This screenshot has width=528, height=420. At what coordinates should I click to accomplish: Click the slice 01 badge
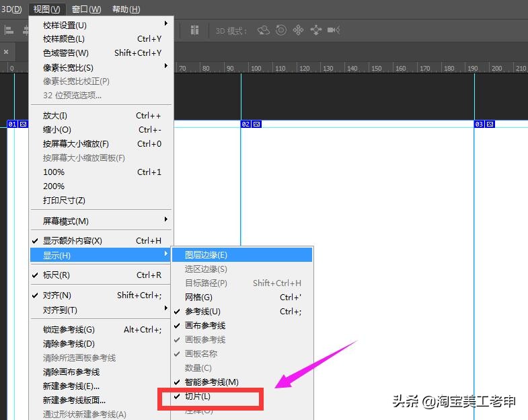pos(12,124)
